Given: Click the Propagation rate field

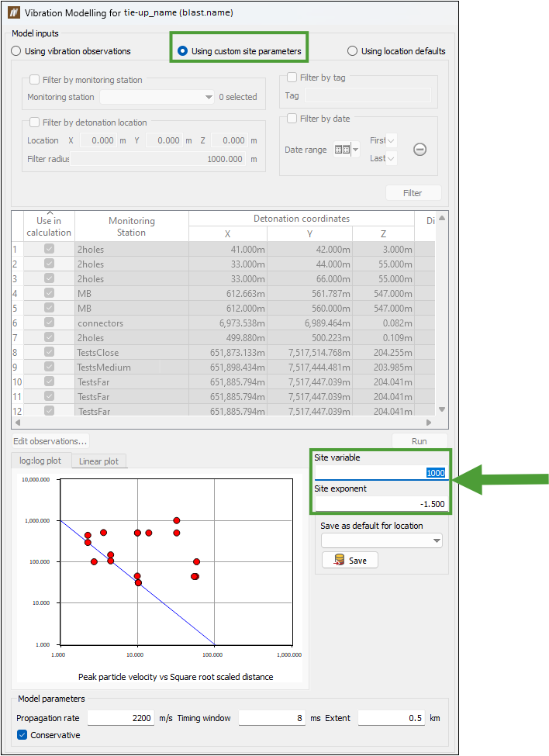Looking at the screenshot, I should 121,718.
